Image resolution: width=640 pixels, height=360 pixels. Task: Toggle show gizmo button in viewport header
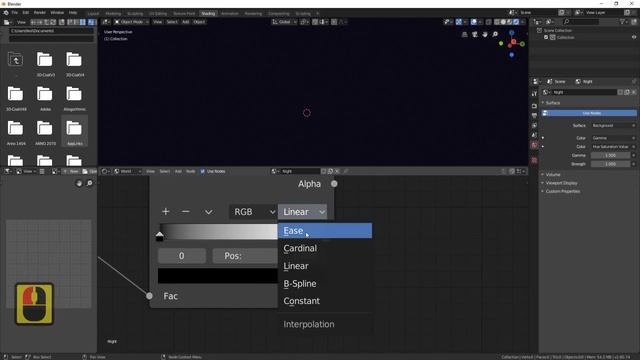tap(459, 22)
